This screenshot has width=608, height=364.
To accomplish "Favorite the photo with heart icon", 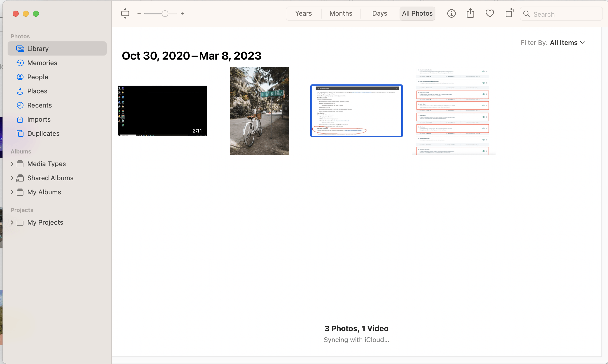I will (x=490, y=13).
